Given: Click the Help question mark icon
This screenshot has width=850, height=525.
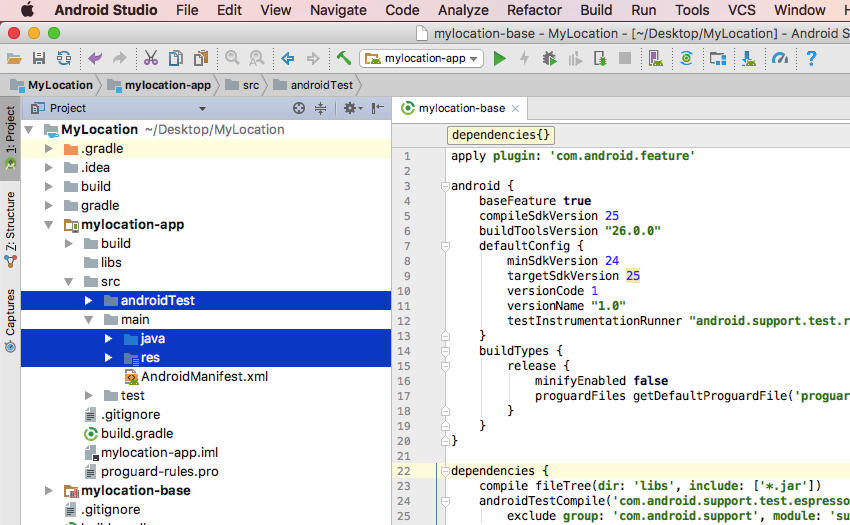Looking at the screenshot, I should (811, 58).
